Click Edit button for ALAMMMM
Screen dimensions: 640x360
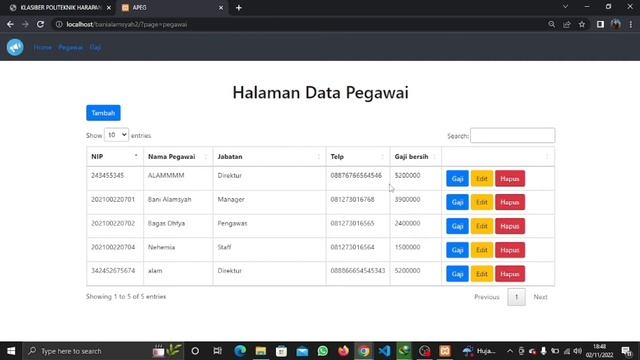pyautogui.click(x=482, y=179)
